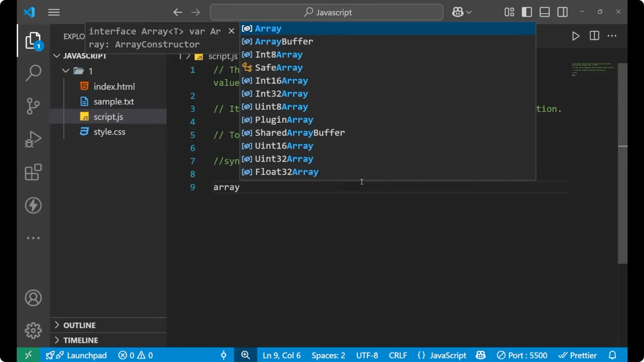This screenshot has height=362, width=644.
Task: Toggle the primary sidebar visibility
Action: coord(527,12)
